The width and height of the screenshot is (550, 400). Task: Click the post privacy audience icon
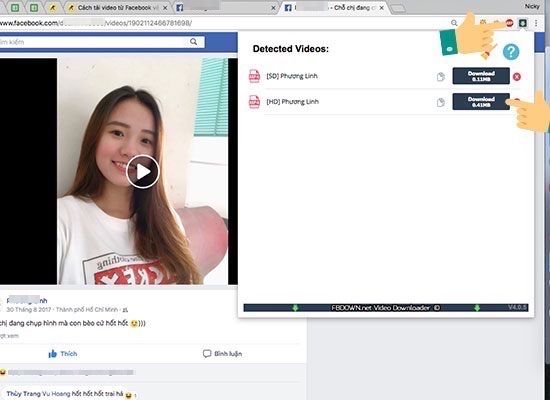(x=125, y=310)
